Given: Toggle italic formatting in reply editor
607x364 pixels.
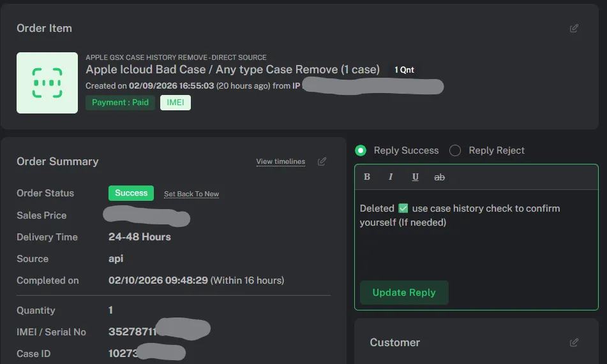Looking at the screenshot, I should 391,177.
